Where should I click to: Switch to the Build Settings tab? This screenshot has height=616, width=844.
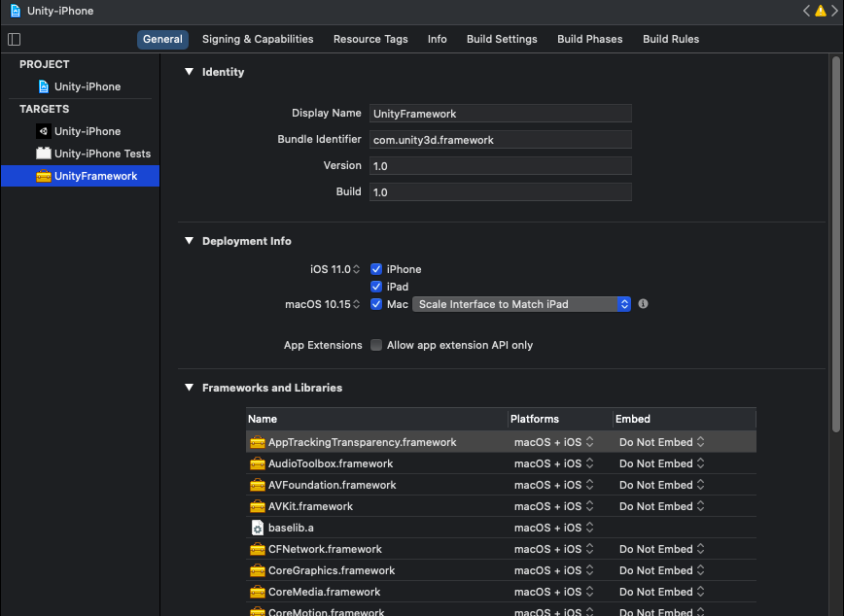tap(502, 39)
